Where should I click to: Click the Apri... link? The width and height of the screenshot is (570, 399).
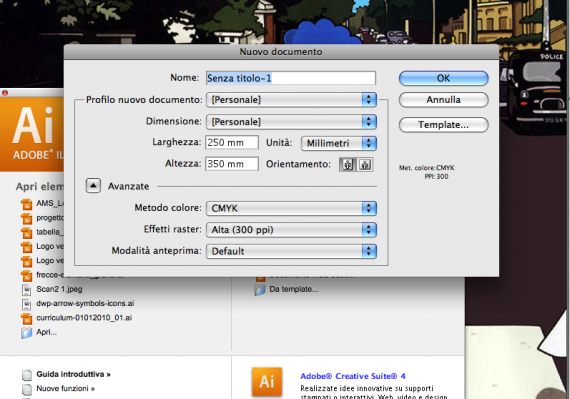click(x=47, y=332)
